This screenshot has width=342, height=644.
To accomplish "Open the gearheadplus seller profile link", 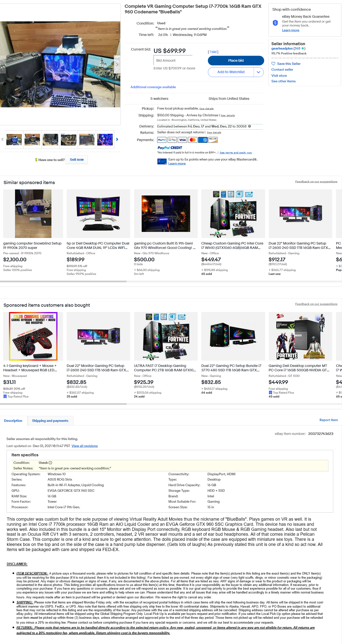I will 282,49.
